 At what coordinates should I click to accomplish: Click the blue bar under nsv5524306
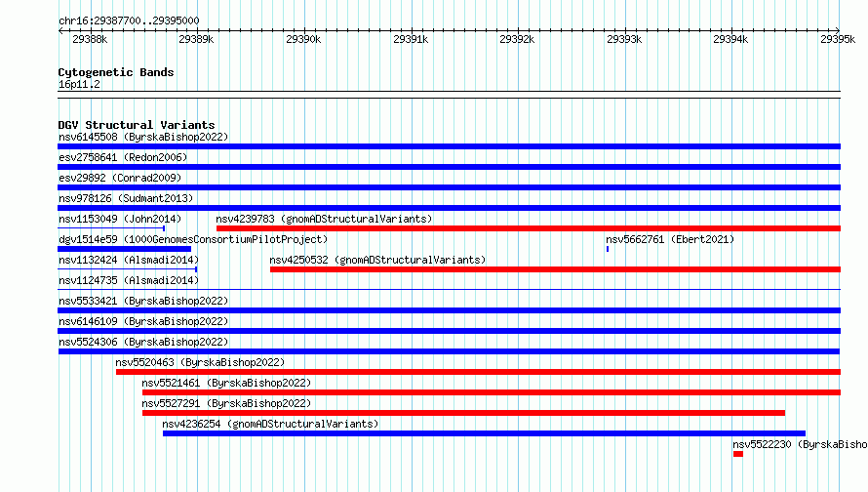tap(449, 351)
